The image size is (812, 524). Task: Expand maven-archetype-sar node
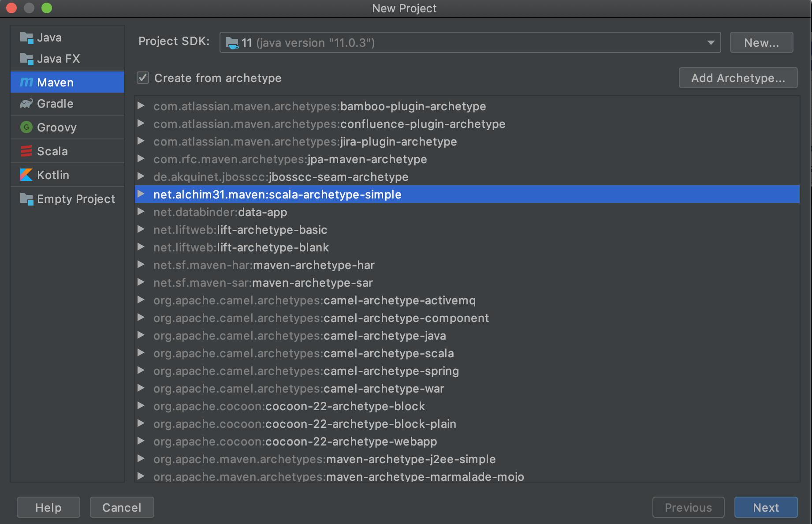pyautogui.click(x=141, y=282)
